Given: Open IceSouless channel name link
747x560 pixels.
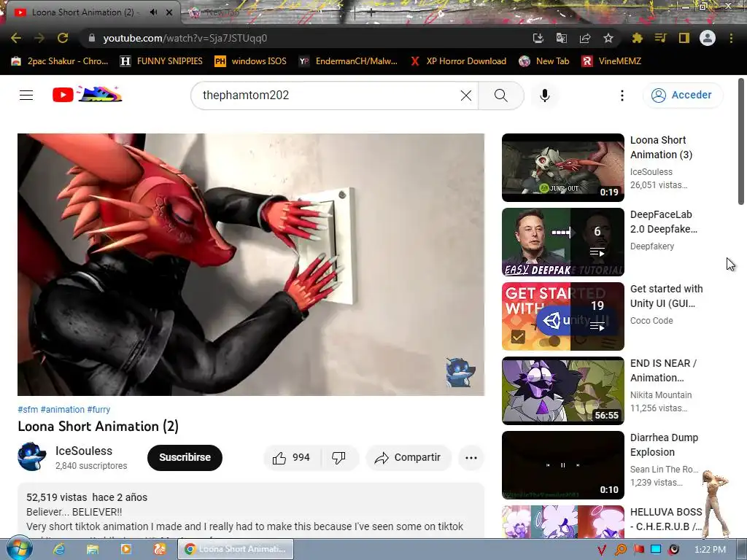Looking at the screenshot, I should pos(84,451).
